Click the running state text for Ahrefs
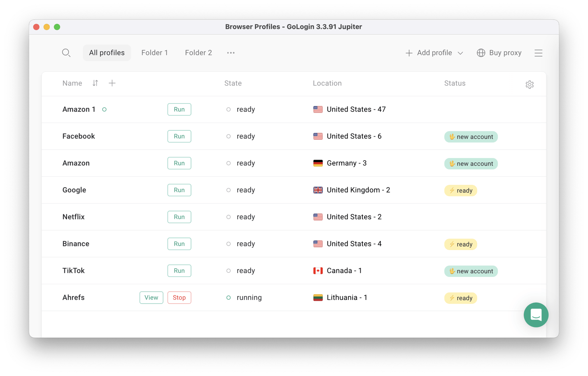Image resolution: width=588 pixels, height=376 pixels. pyautogui.click(x=249, y=297)
